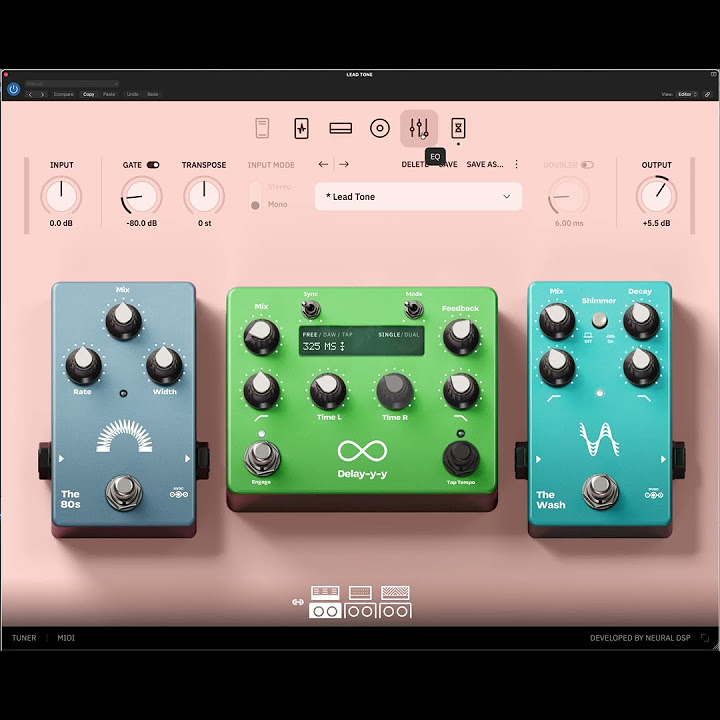Turn the Mix knob on Delay-y-y pedal
Image resolution: width=720 pixels, height=720 pixels.
[x=261, y=337]
